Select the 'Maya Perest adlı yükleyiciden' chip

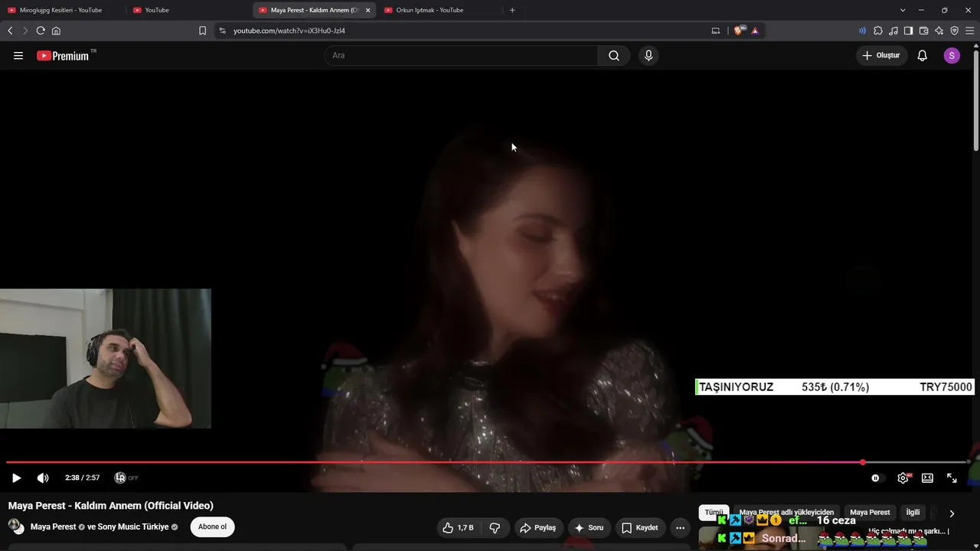pyautogui.click(x=786, y=512)
